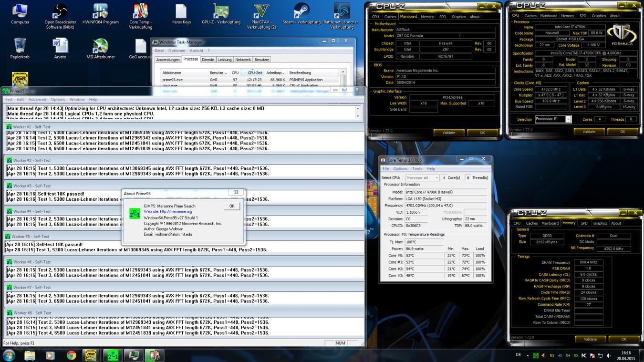Open the GPU-Z desktop shortcut
The image size is (644, 362).
click(x=221, y=14)
